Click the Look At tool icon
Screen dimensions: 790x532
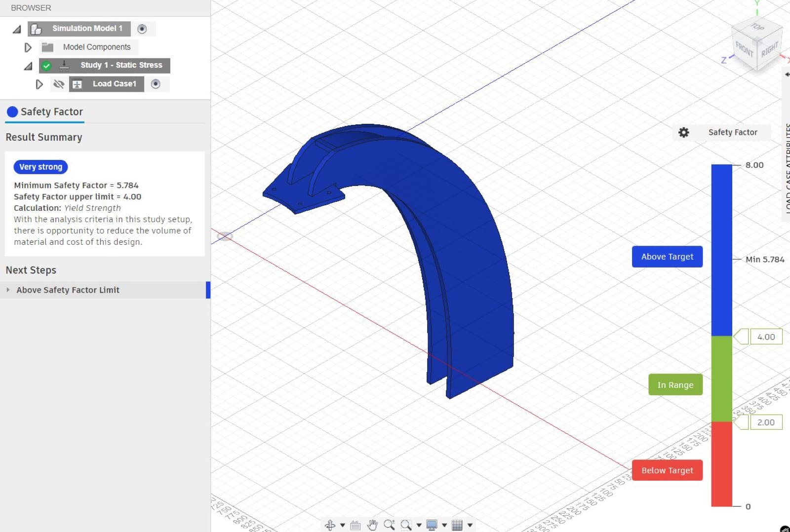[355, 525]
